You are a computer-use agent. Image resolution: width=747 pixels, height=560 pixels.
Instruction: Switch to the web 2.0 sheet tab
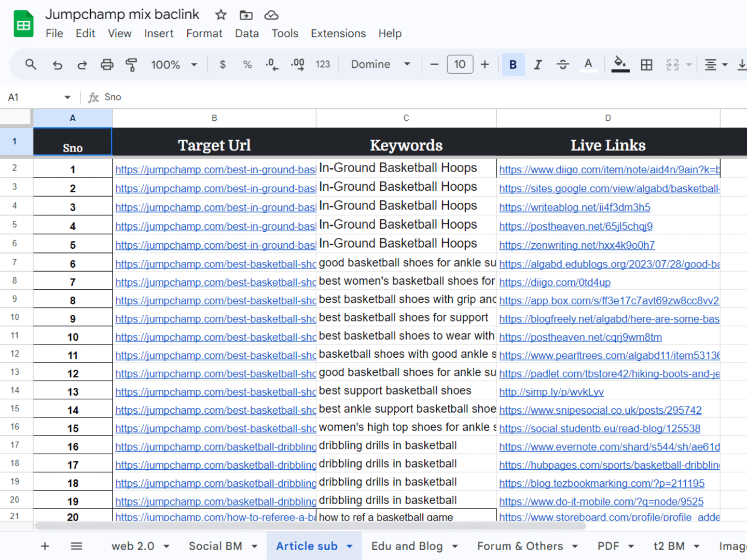tap(133, 546)
